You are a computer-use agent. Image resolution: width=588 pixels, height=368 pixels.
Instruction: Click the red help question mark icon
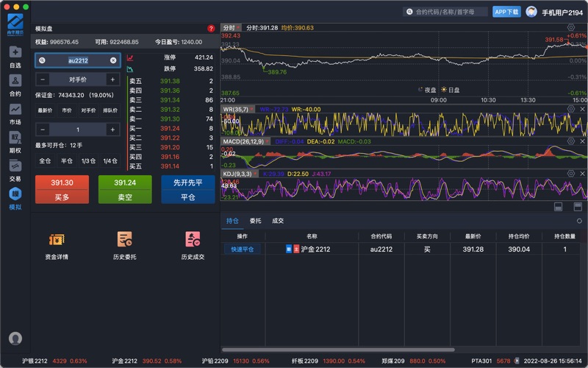(211, 29)
